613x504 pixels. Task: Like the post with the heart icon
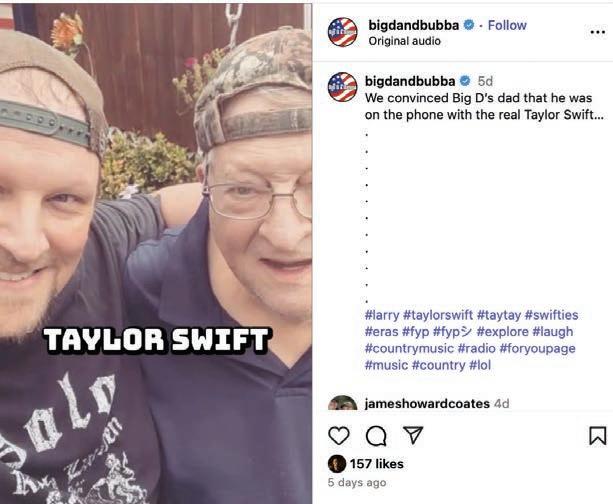pyautogui.click(x=339, y=436)
